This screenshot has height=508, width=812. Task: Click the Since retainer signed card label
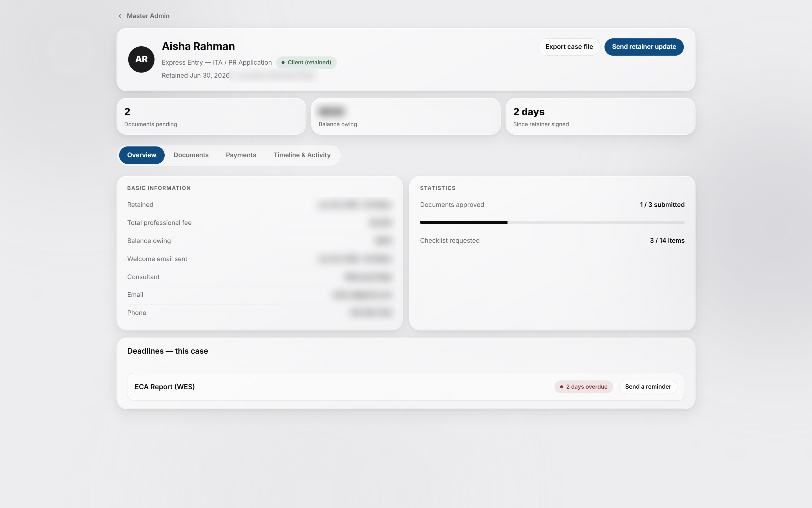[541, 124]
